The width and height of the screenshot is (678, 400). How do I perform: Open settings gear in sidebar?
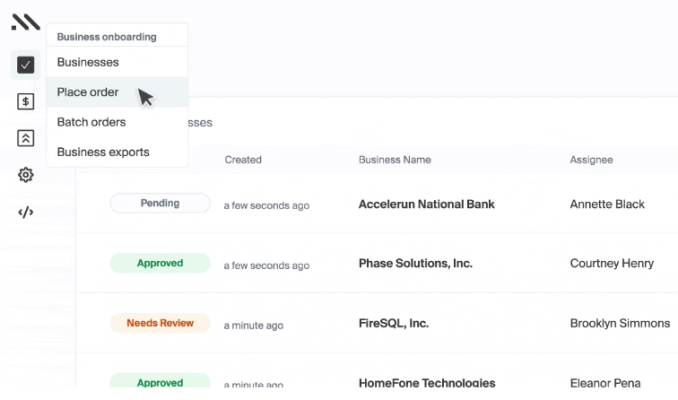pos(26,175)
